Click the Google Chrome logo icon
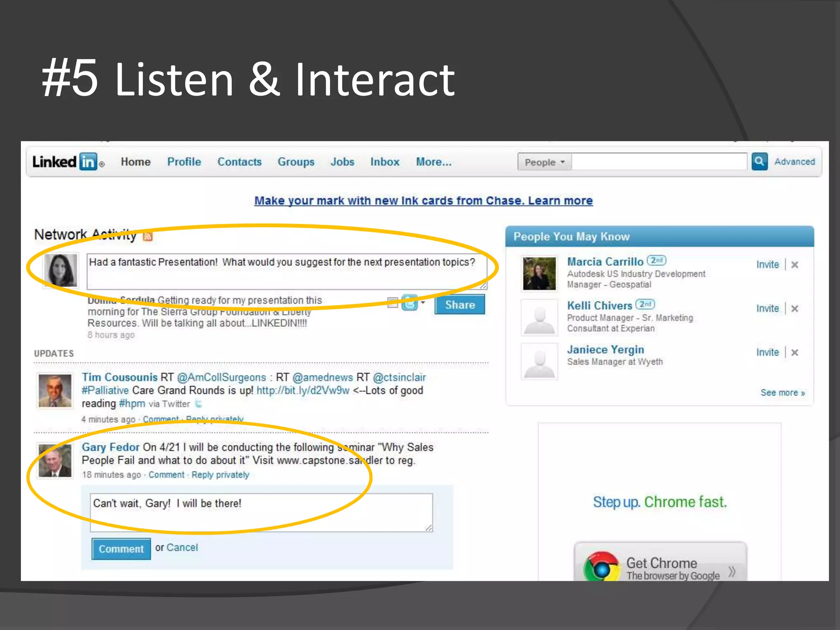The height and width of the screenshot is (630, 840). tap(601, 568)
